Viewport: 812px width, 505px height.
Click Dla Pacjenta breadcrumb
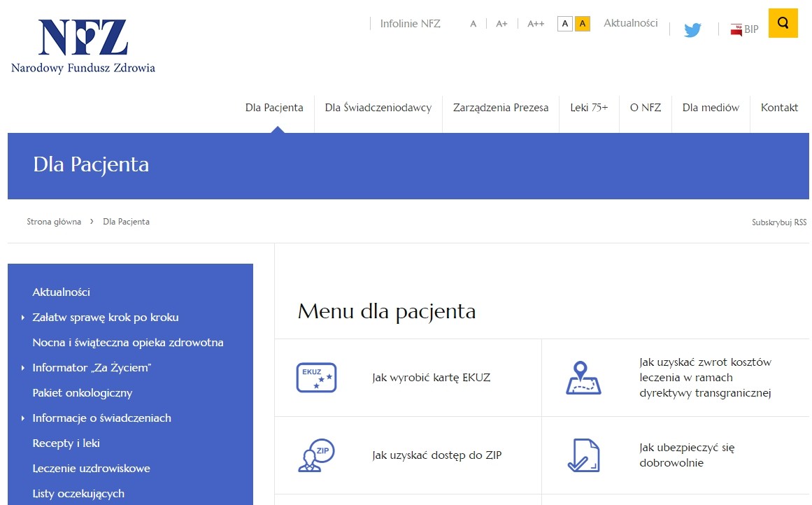pos(126,222)
